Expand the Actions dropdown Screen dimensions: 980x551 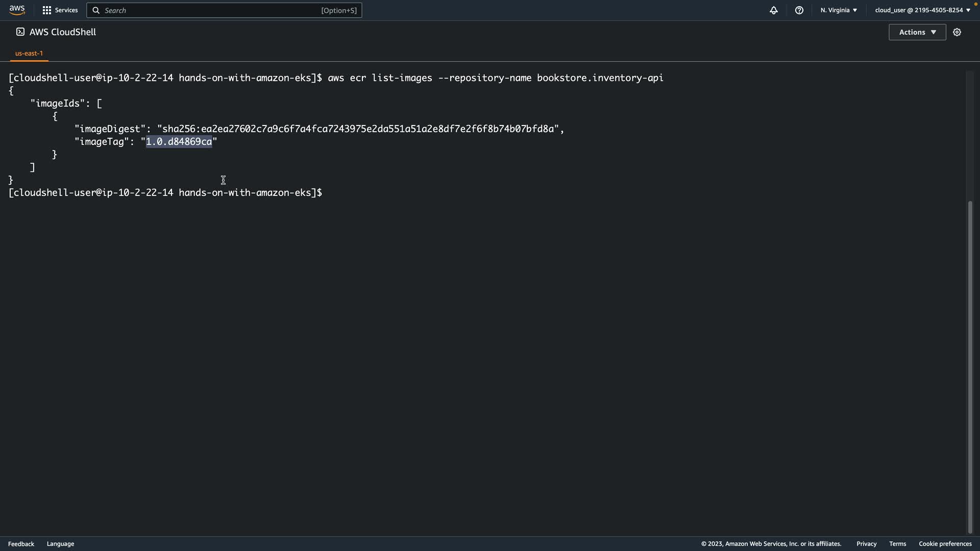[917, 32]
